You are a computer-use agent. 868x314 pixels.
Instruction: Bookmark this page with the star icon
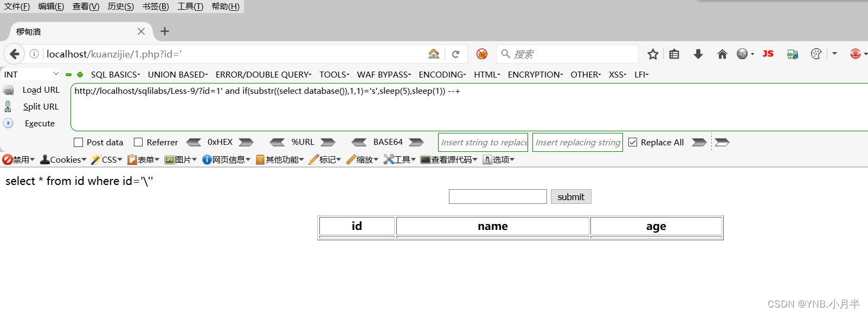(x=653, y=54)
